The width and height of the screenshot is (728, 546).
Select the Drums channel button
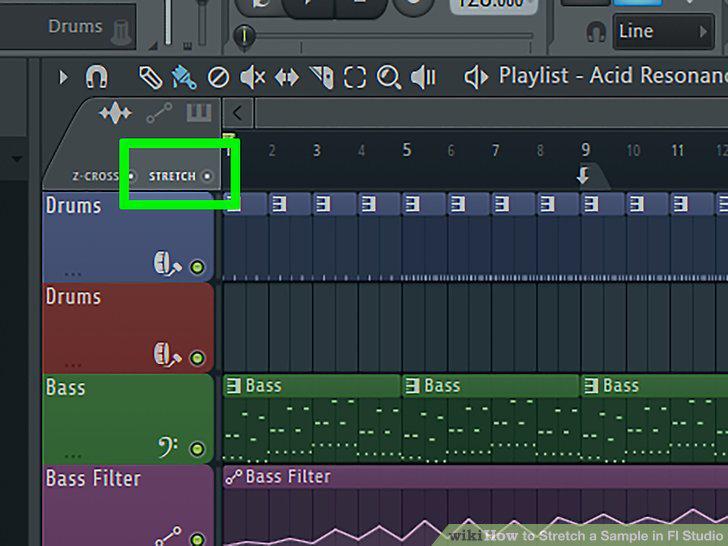pyautogui.click(x=68, y=27)
